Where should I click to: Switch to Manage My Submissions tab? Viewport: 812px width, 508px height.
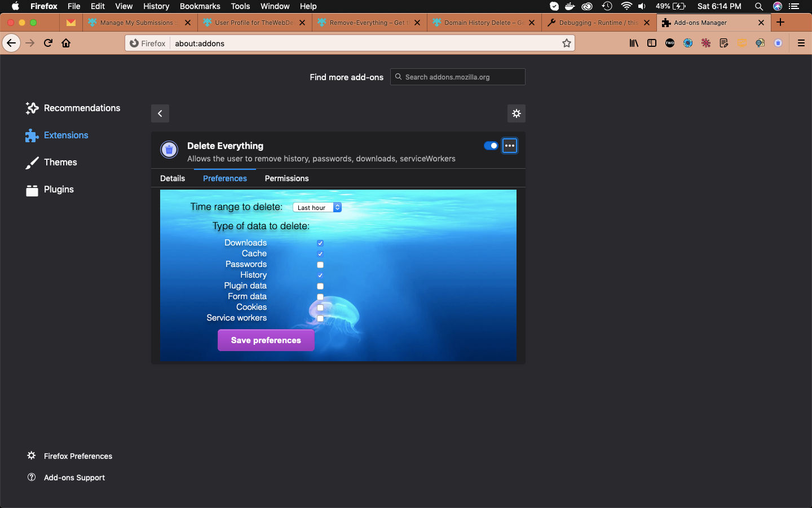[x=139, y=23]
